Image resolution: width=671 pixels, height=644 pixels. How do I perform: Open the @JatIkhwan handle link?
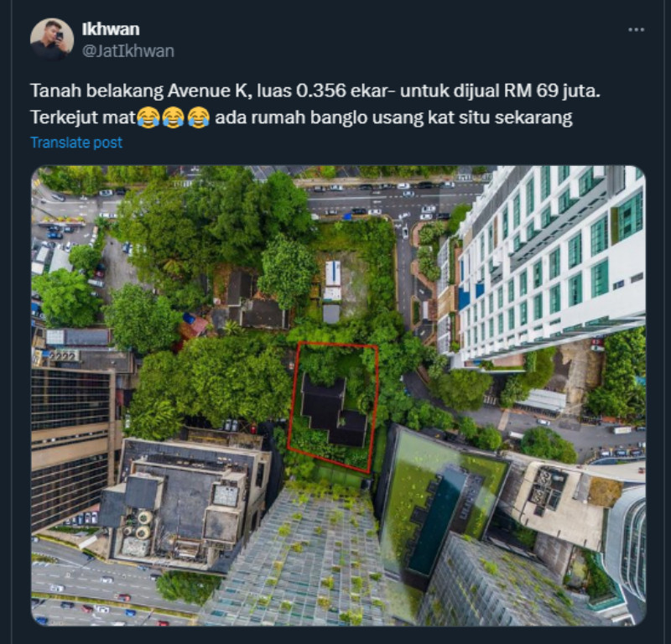[x=128, y=51]
